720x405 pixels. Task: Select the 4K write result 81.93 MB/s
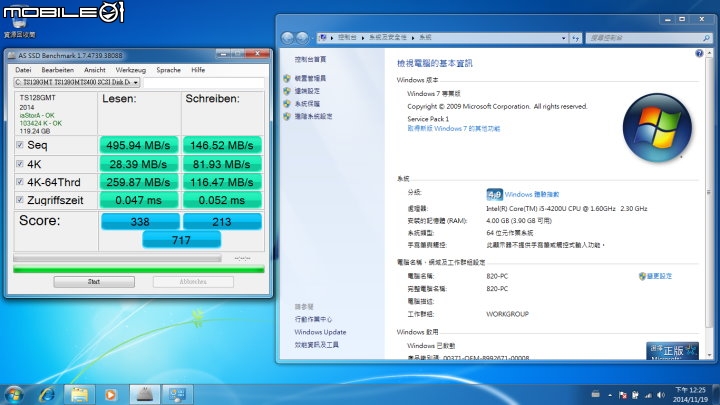click(222, 164)
